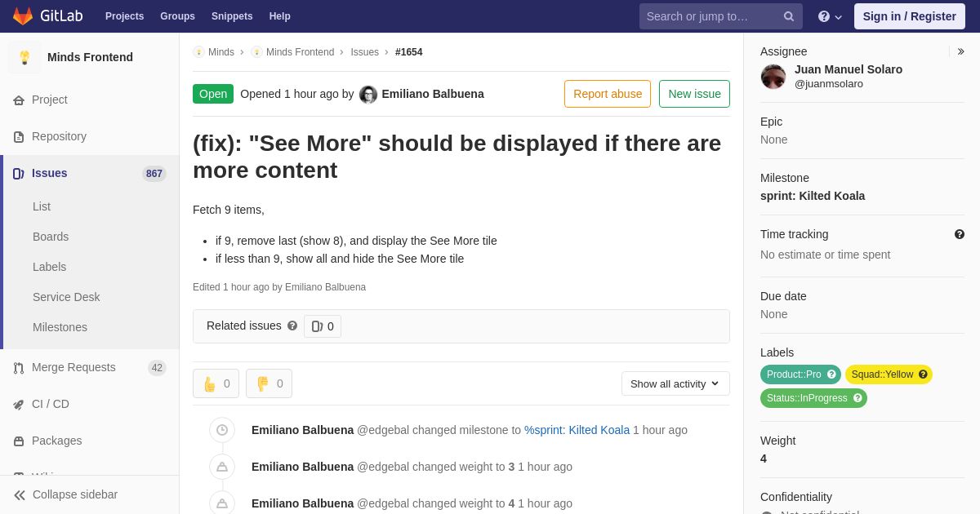Click Help in top navigation
The image size is (980, 514).
pos(280,16)
